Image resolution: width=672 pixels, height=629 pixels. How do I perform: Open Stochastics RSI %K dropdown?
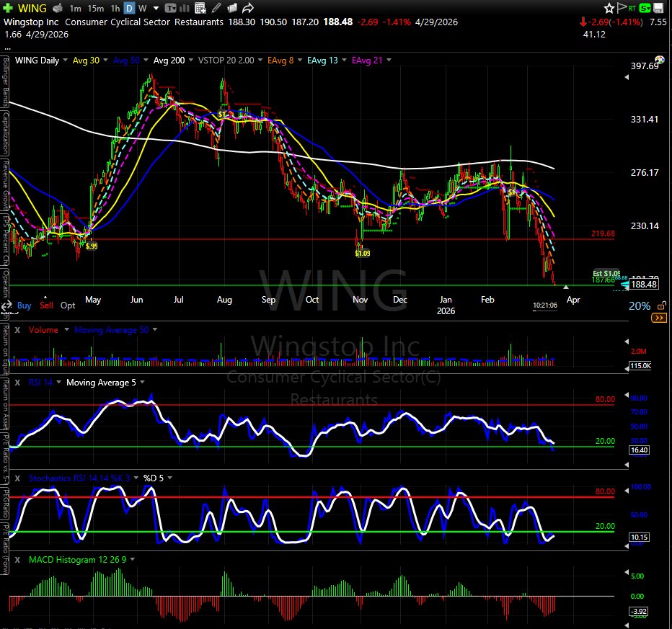(136, 478)
